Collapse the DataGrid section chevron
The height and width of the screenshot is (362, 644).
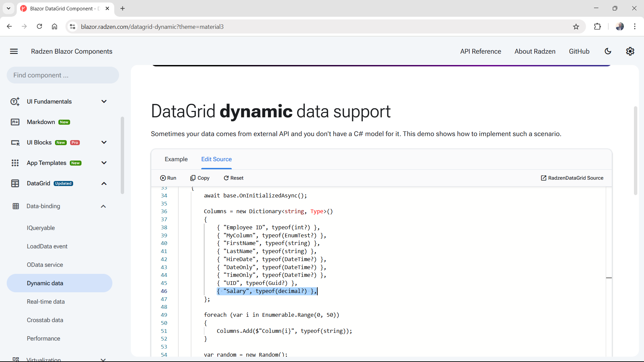[104, 183]
